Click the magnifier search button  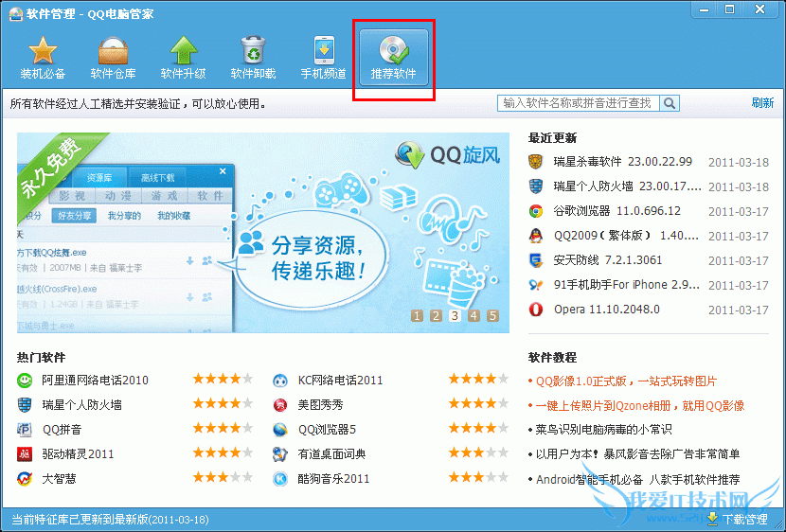click(670, 103)
